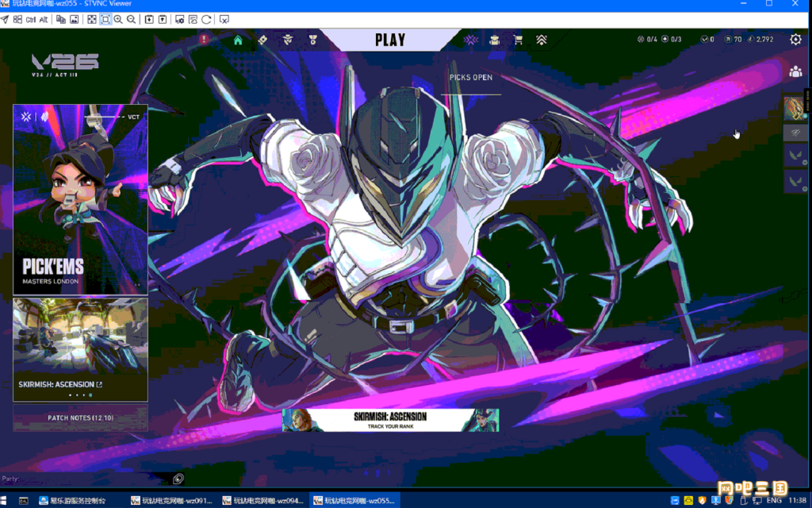Click the round chat icon beside Party

(x=178, y=479)
